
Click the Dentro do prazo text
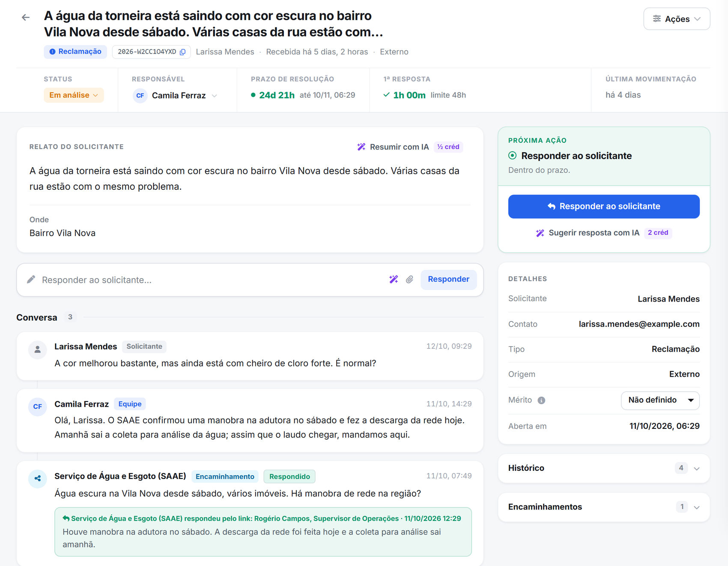point(539,170)
